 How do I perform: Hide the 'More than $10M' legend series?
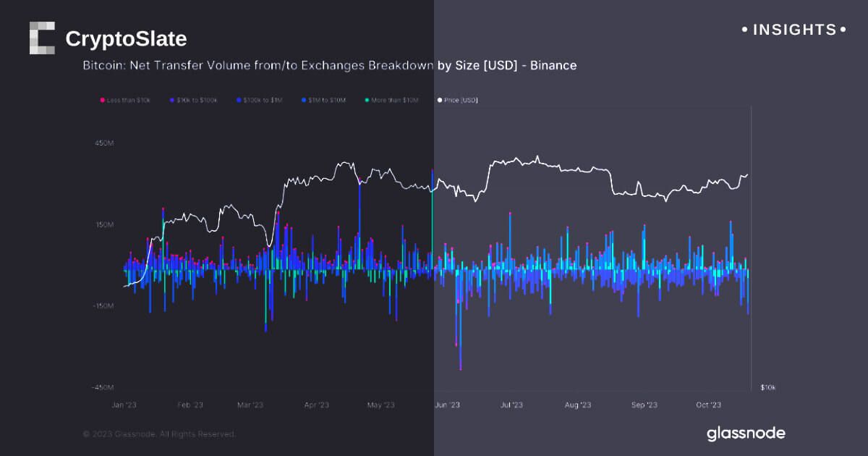click(x=395, y=100)
